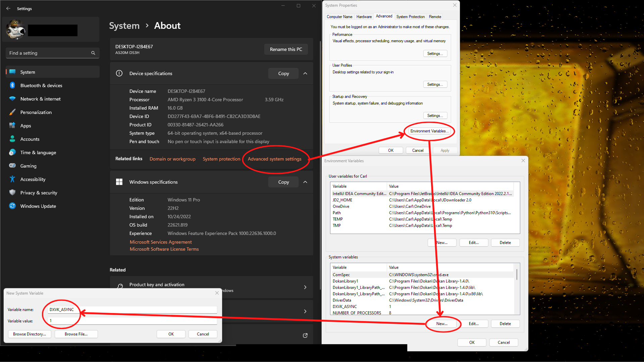Collapse the Windows specifications section
Viewport: 644px width, 362px height.
pos(305,182)
